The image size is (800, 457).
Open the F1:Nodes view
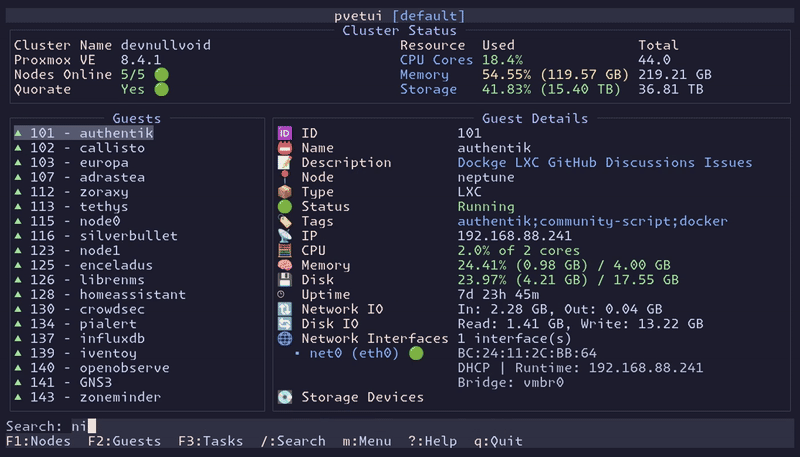click(x=38, y=441)
